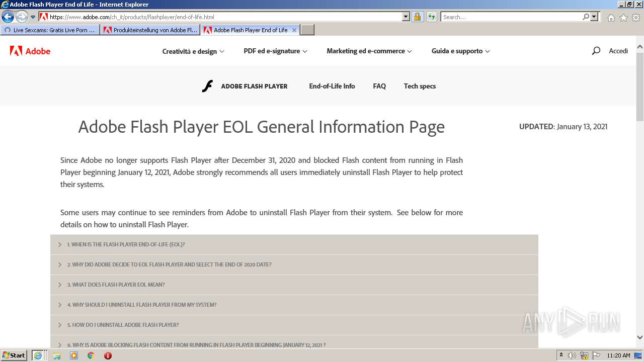Open media player taskbar icon
The height and width of the screenshot is (362, 644).
[x=74, y=355]
